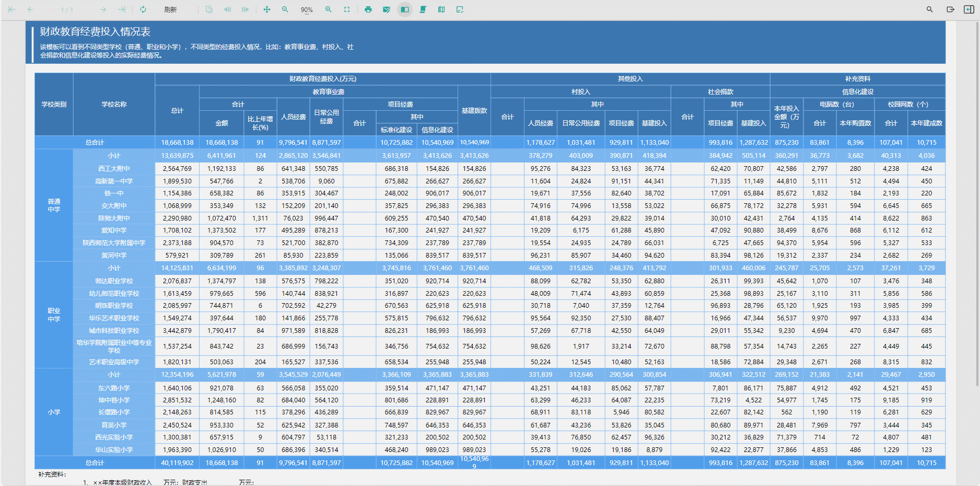The image size is (980, 486).
Task: Open the export panel
Action: pos(950,9)
